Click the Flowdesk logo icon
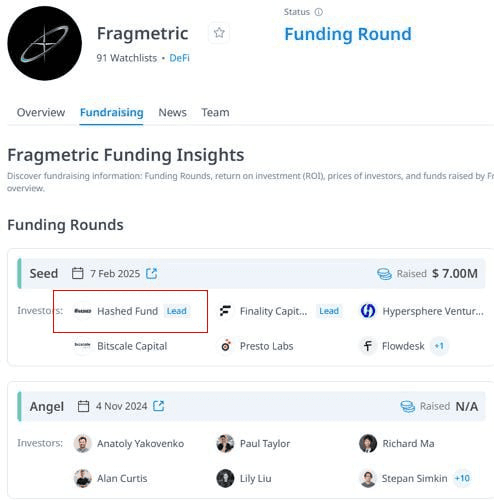 click(x=368, y=346)
